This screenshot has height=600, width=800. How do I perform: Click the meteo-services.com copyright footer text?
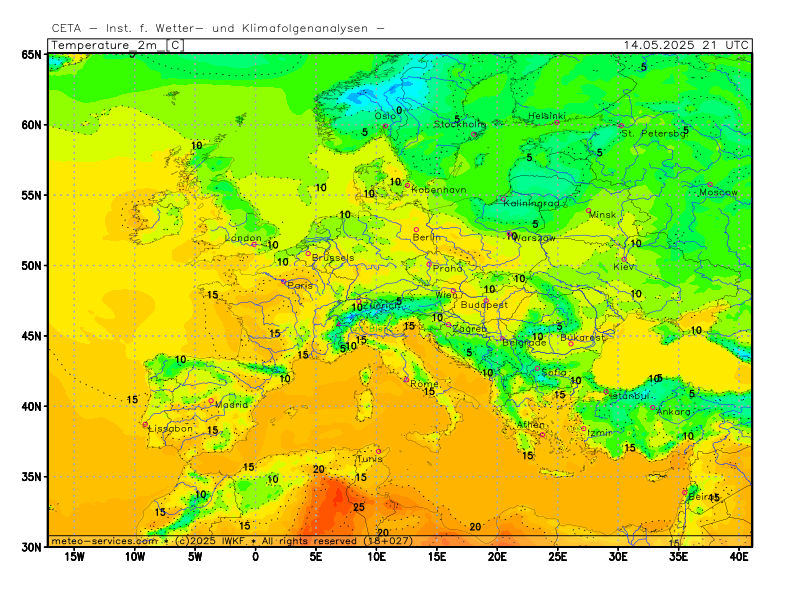point(232,541)
